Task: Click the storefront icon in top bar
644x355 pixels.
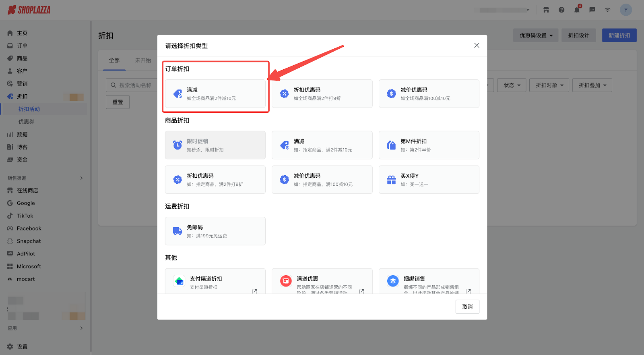Action: click(x=546, y=10)
